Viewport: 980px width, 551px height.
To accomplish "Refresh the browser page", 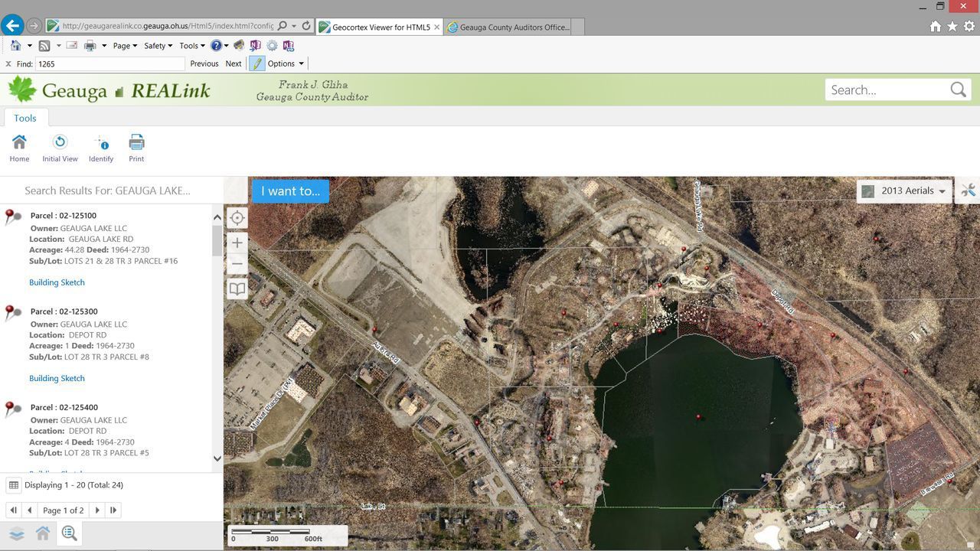I will (306, 26).
